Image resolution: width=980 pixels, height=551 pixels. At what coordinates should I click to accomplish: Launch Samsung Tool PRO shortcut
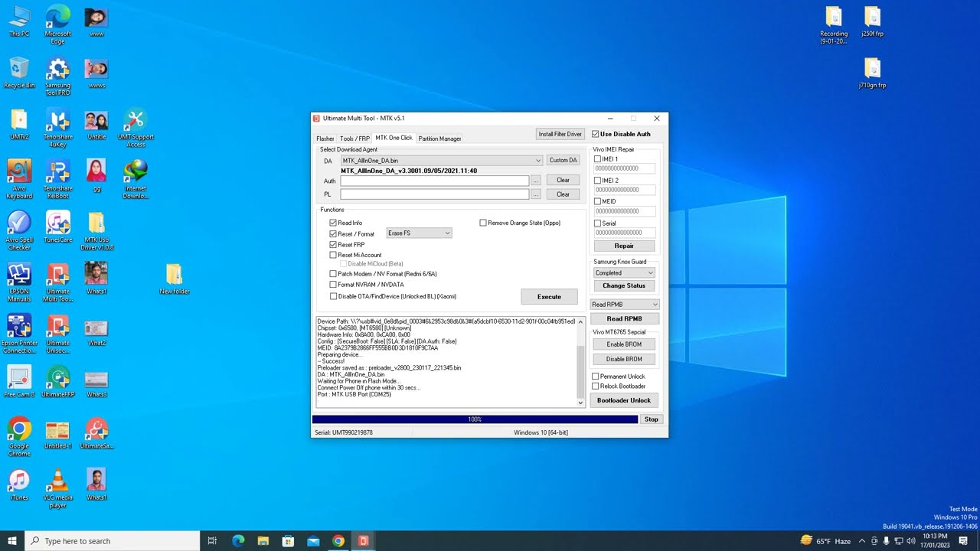coord(57,77)
